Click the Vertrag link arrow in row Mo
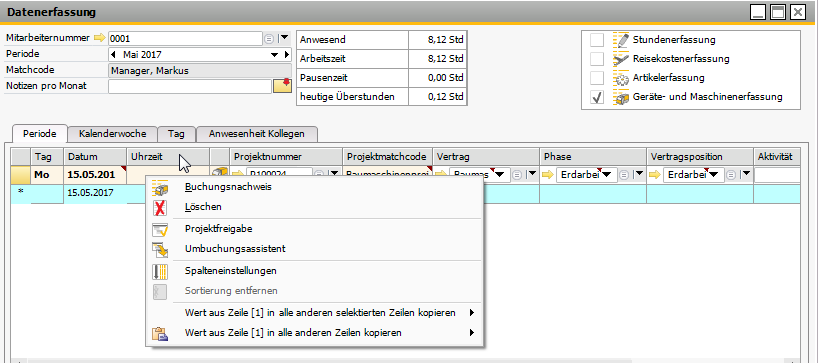Screen dimensions: 818x363 [440, 175]
